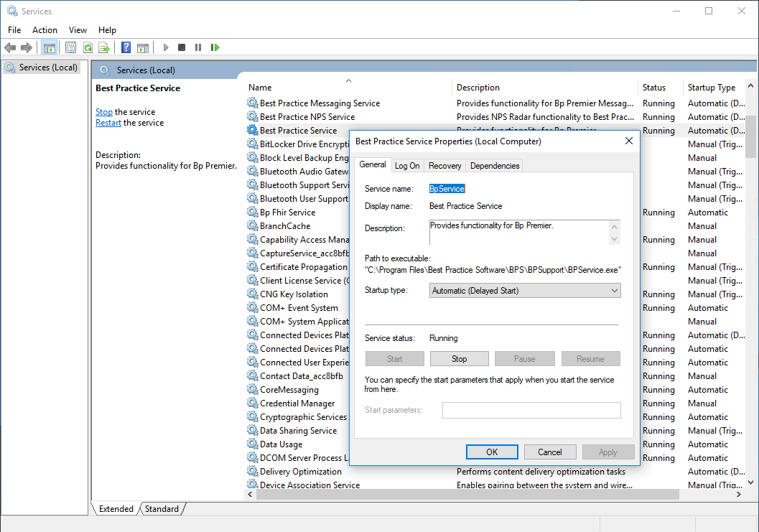
Task: Click the Stop the service link
Action: pyautogui.click(x=103, y=112)
